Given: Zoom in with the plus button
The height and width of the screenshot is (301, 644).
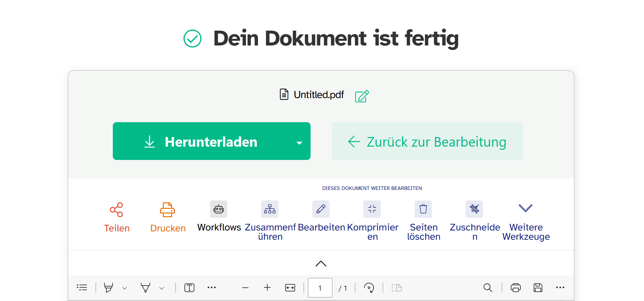Looking at the screenshot, I should pos(267,288).
